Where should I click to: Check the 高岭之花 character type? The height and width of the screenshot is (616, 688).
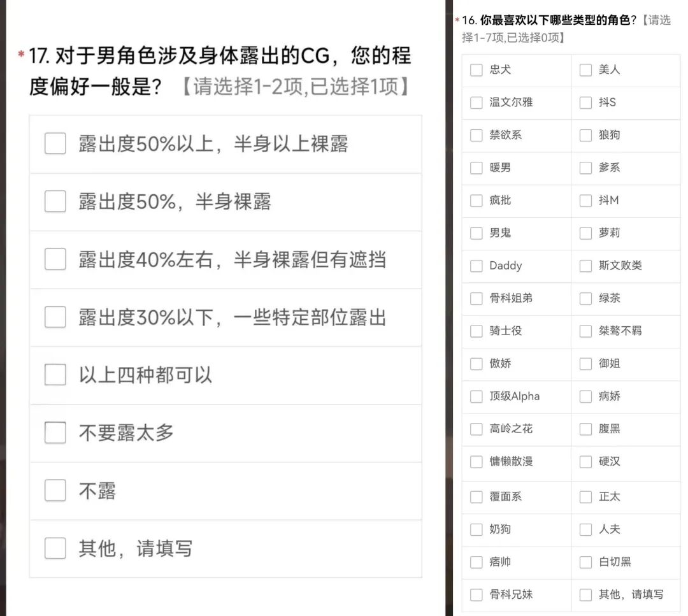[x=476, y=429]
